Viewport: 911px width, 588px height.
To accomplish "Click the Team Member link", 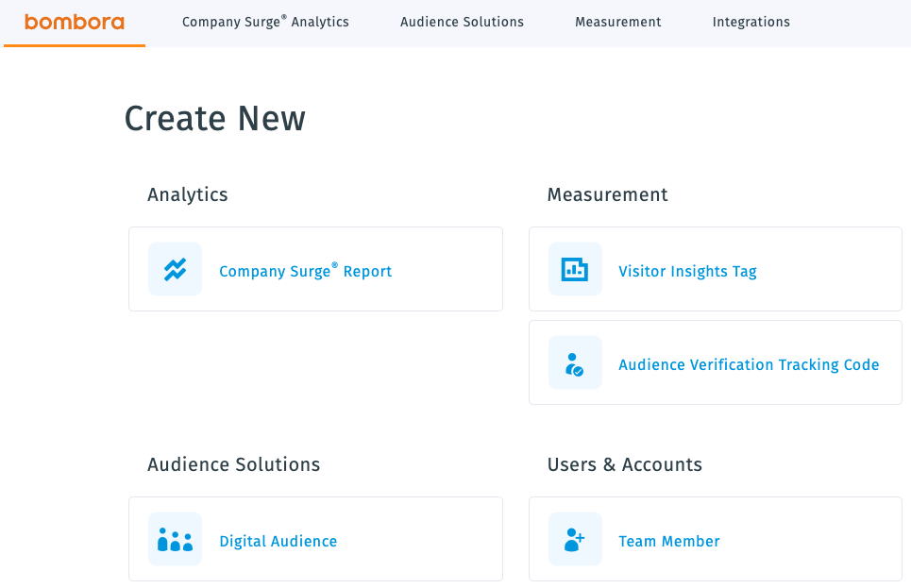I will coord(668,541).
